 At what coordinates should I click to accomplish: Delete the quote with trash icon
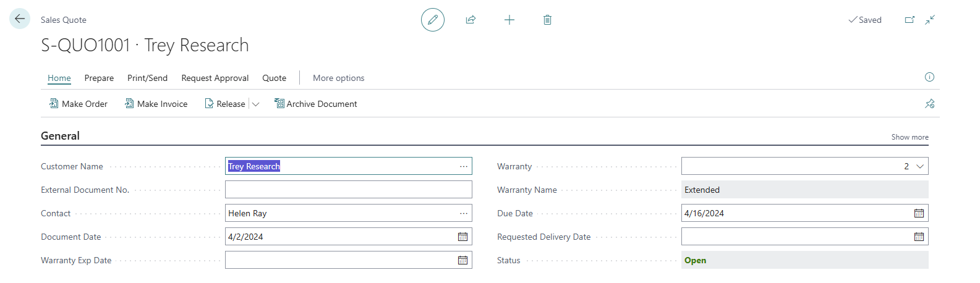coord(547,20)
